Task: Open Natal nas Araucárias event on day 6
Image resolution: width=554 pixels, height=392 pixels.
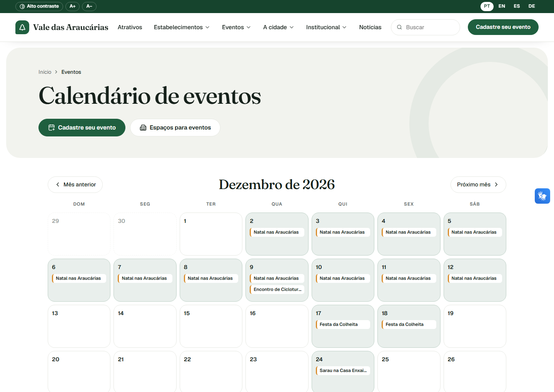Action: [79, 278]
